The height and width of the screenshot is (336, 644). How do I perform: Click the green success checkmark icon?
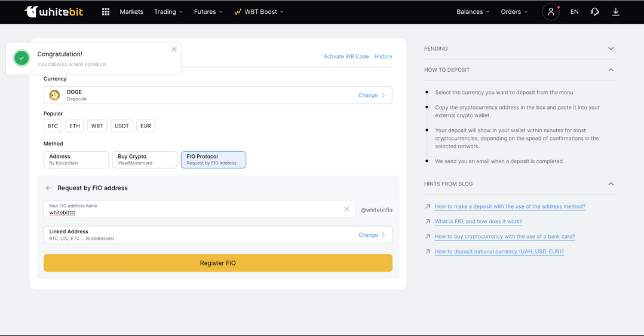pos(22,58)
